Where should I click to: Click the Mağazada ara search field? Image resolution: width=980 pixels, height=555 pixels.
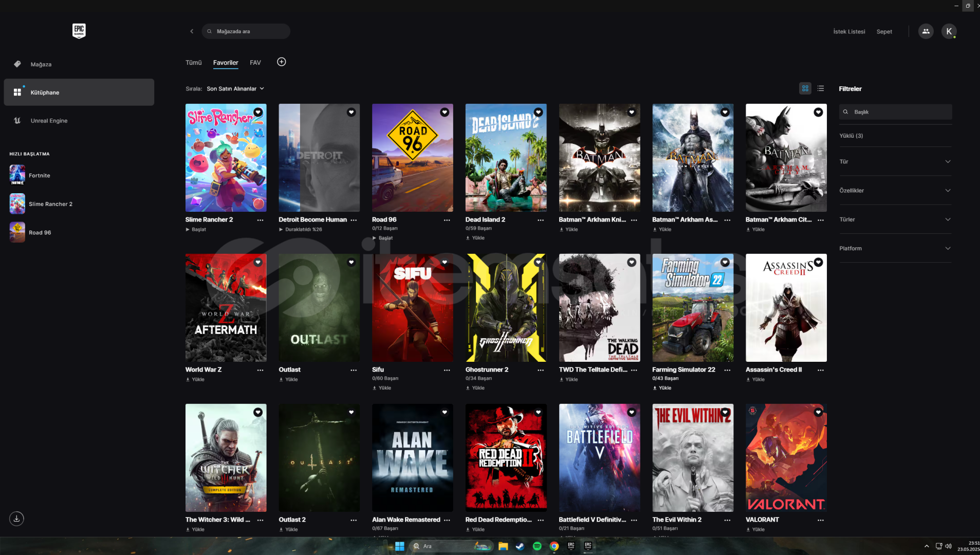coord(246,31)
